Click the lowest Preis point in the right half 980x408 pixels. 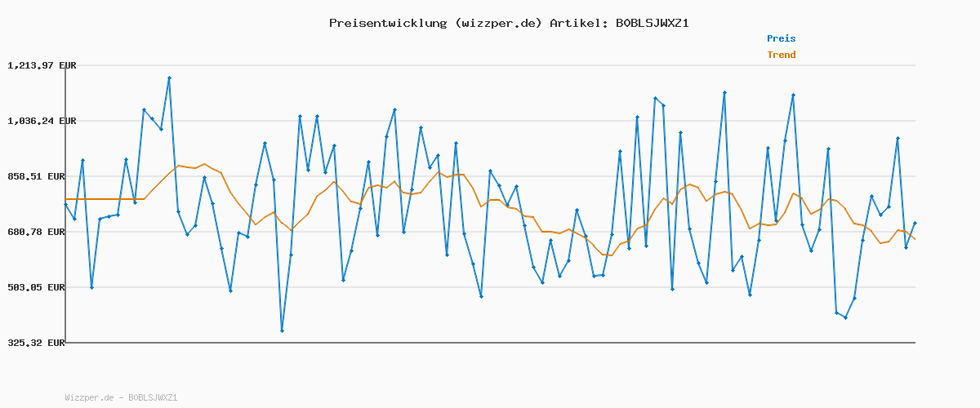(x=845, y=317)
